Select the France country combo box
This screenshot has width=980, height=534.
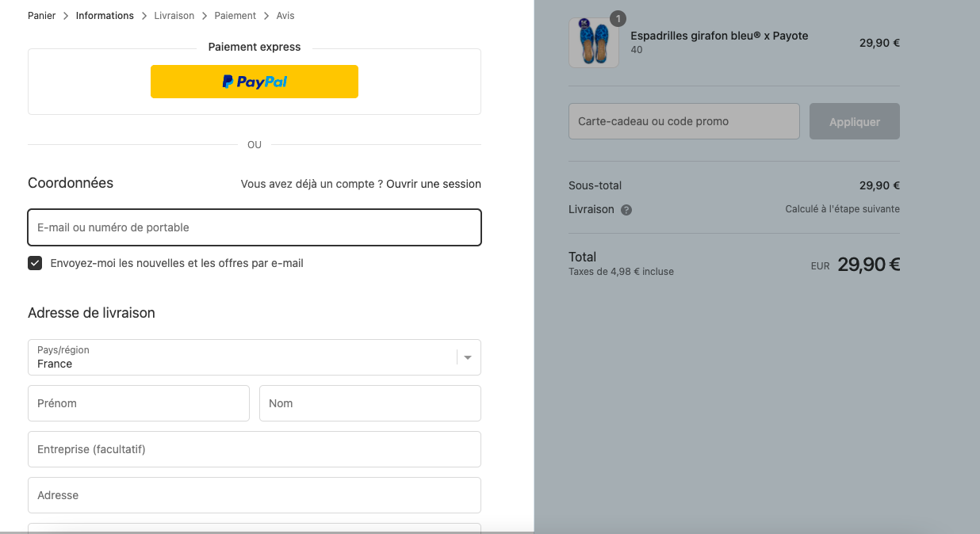pos(255,357)
